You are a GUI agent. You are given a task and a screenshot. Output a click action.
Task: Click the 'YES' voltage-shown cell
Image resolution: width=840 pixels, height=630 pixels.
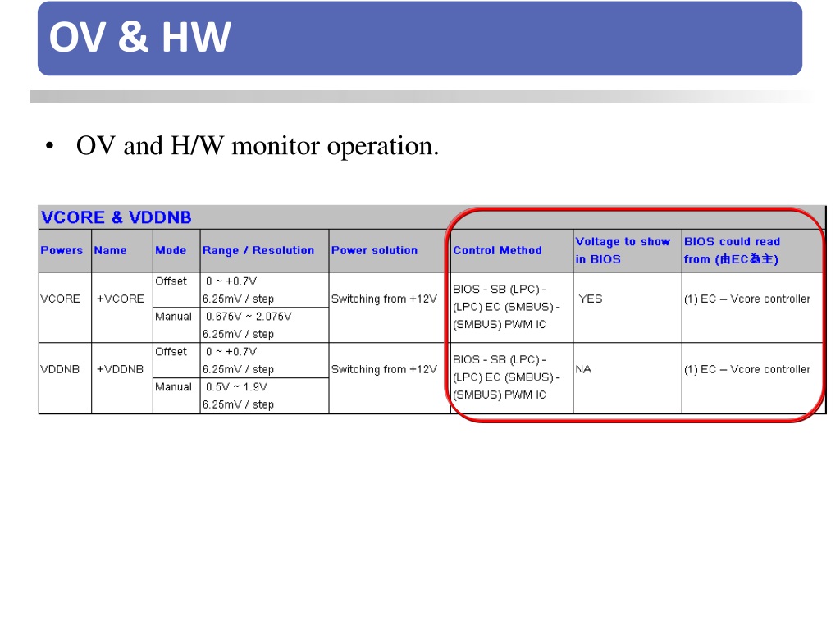point(591,299)
